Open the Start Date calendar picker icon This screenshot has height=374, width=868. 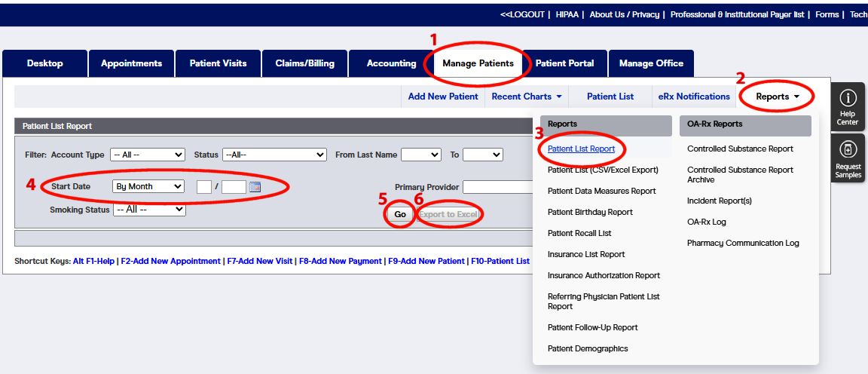pyautogui.click(x=255, y=187)
